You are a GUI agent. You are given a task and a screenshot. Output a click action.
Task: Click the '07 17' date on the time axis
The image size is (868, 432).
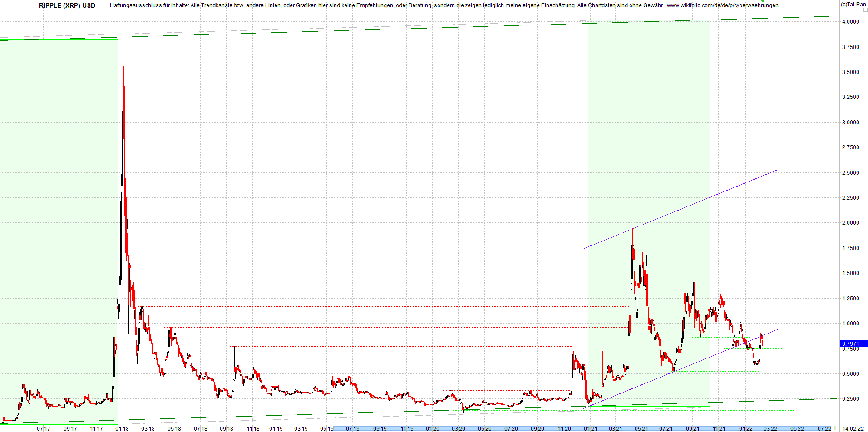coord(44,428)
